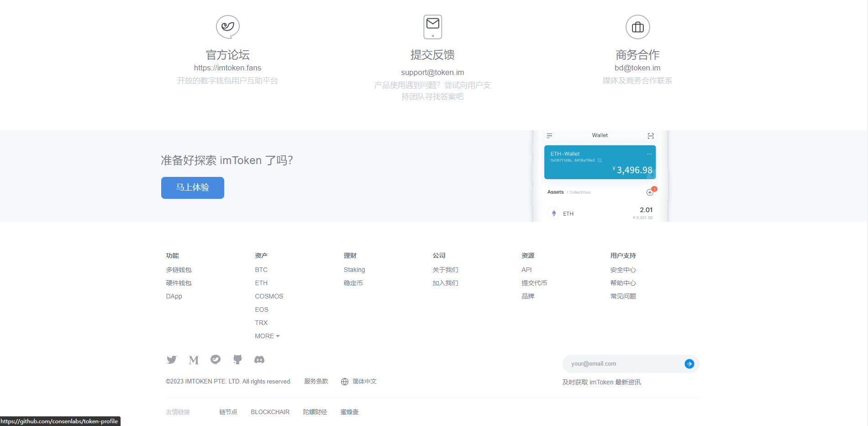Click the globe language icon
The width and height of the screenshot is (868, 426).
(345, 382)
